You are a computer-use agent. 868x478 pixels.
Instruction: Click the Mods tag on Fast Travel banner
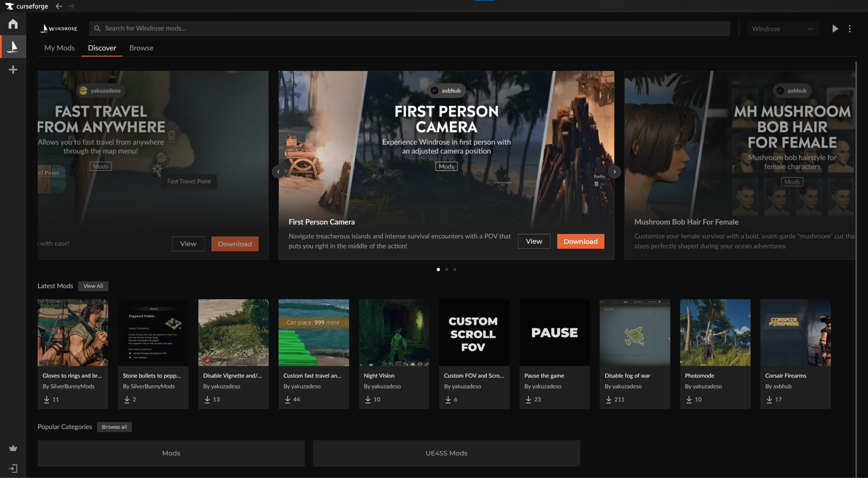[100, 167]
